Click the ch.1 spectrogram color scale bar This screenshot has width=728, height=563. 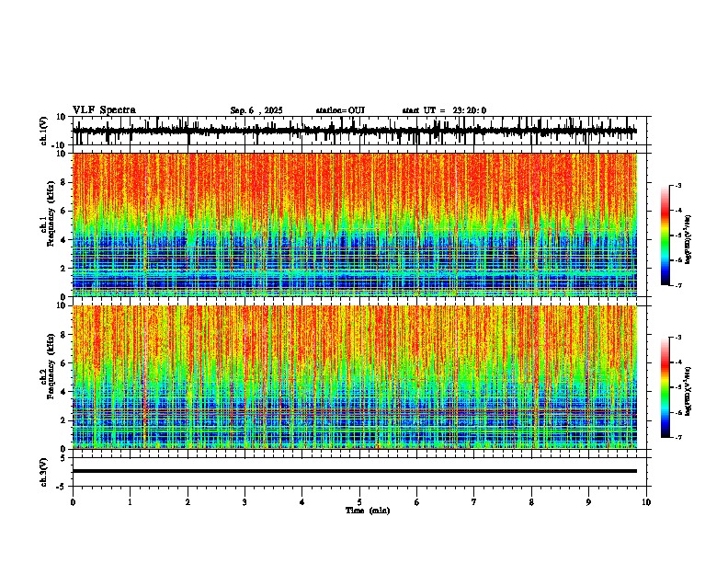(665, 236)
